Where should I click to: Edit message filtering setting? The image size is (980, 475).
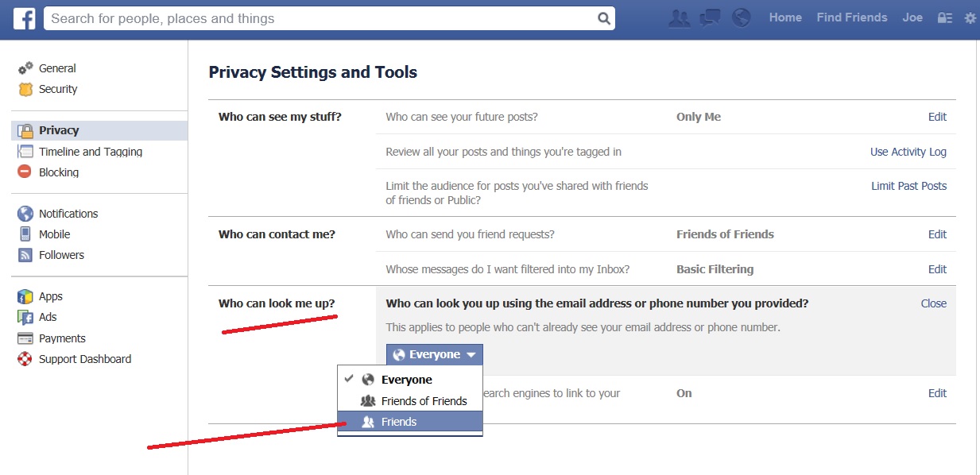937,269
